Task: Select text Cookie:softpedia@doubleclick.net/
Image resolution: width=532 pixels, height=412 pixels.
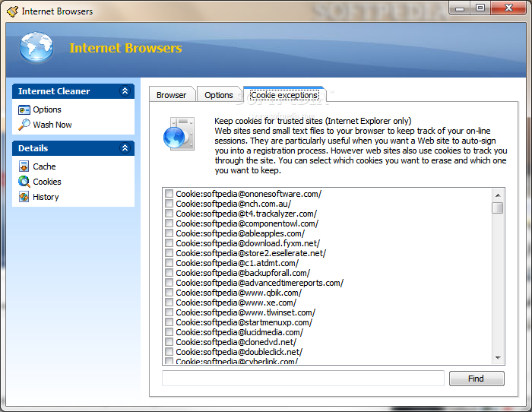Action: [x=239, y=352]
